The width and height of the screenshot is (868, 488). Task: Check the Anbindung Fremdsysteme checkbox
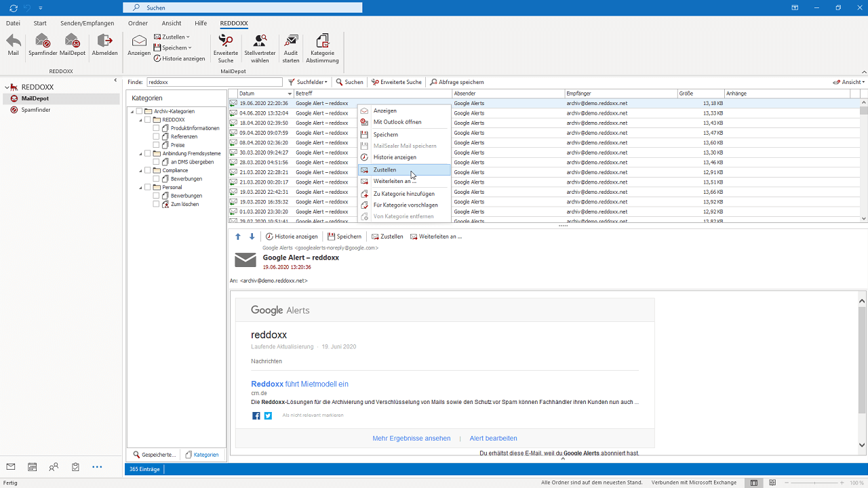(x=148, y=154)
